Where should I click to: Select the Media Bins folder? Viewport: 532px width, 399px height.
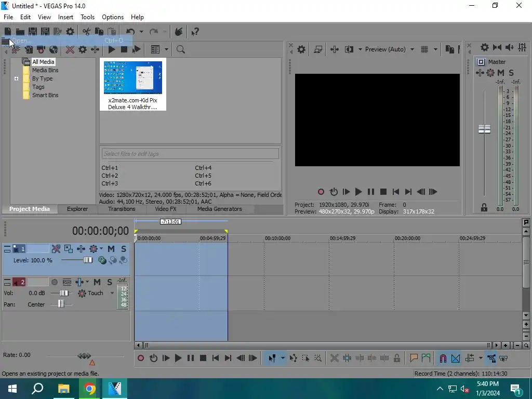(45, 70)
